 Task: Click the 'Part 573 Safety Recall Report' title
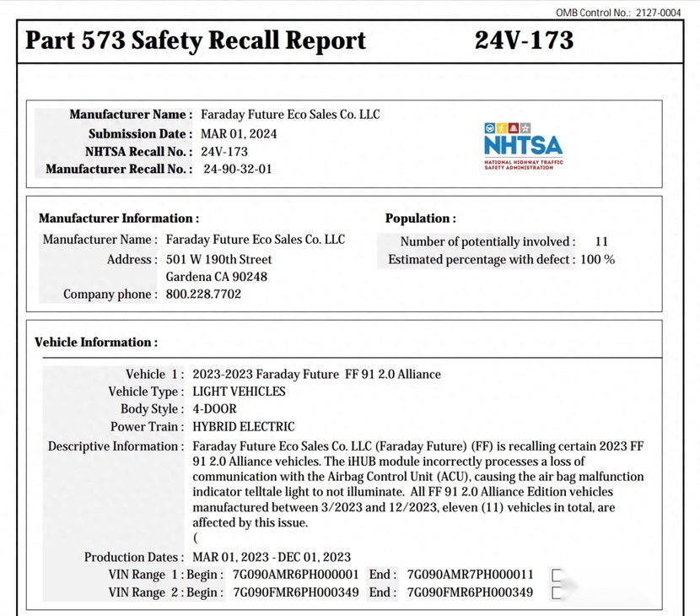click(x=196, y=41)
